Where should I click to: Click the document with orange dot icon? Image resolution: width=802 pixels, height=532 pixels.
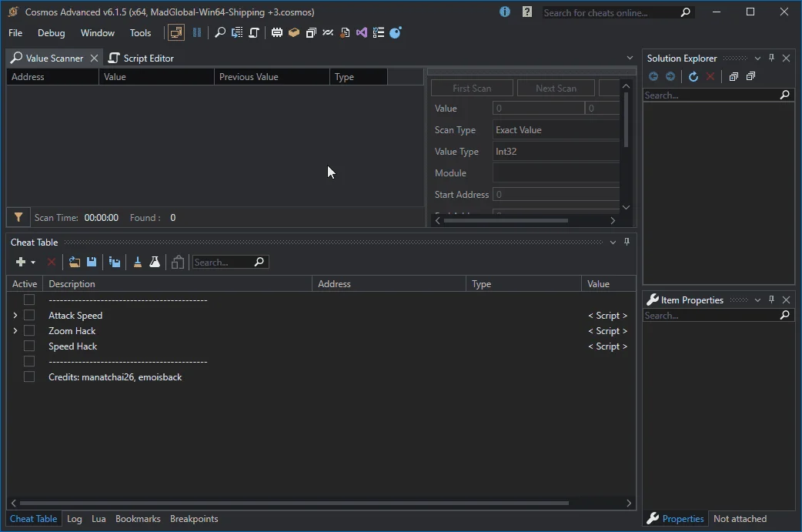tap(346, 33)
